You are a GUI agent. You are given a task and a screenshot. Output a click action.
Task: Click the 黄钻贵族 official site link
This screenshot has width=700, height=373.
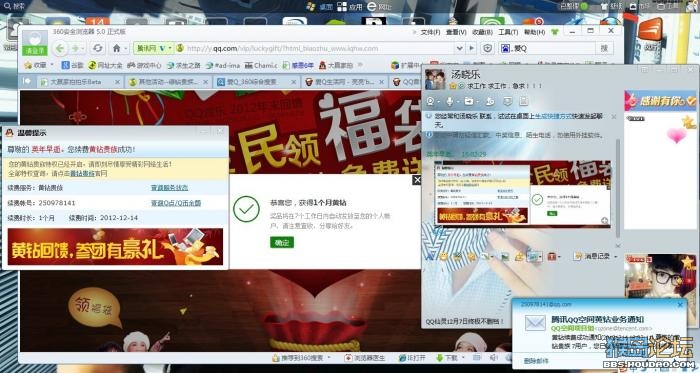(x=82, y=173)
